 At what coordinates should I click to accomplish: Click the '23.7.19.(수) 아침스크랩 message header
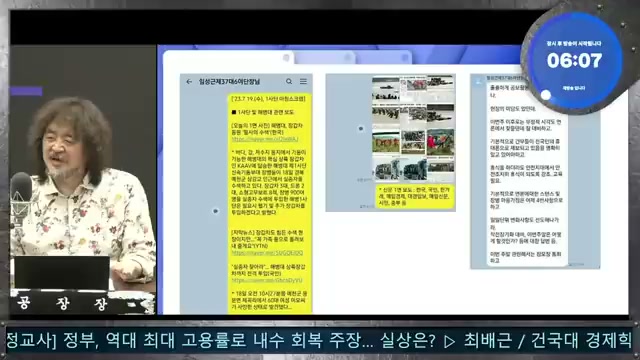pyautogui.click(x=268, y=99)
